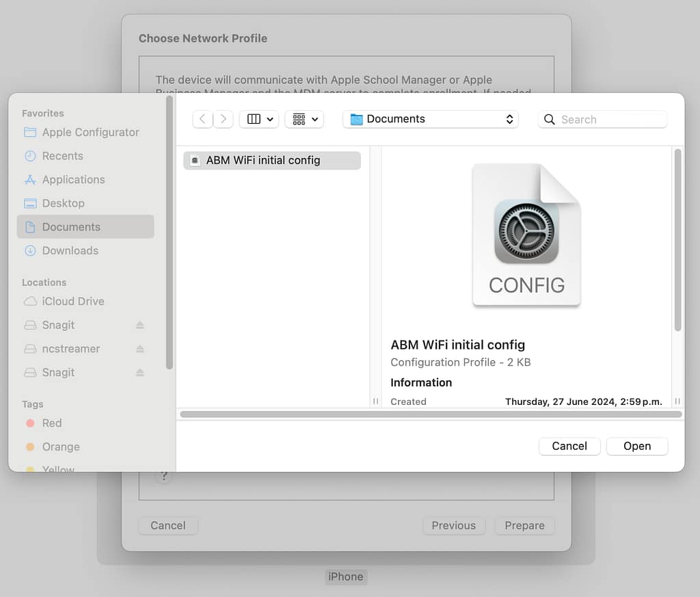Image resolution: width=700 pixels, height=597 pixels.
Task: Filter items by the Orange tag
Action: point(59,447)
